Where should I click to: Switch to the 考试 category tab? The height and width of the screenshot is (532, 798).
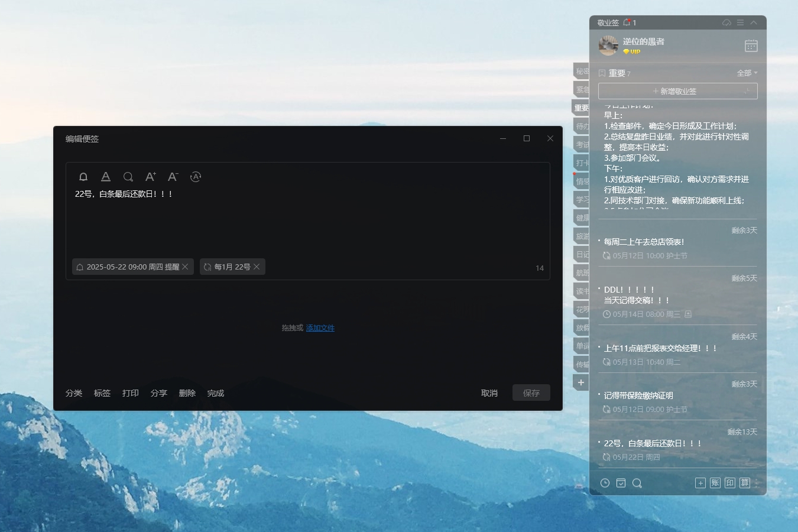point(581,144)
